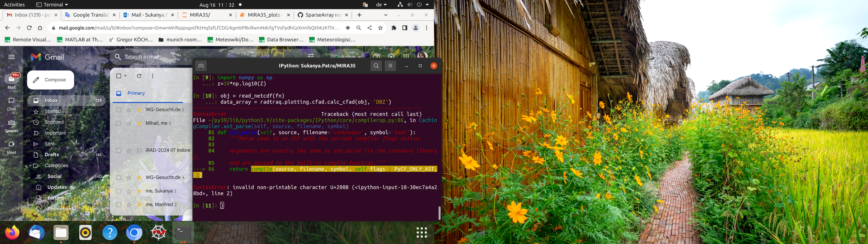Screen dimensions: 868x244
Task: Select the Primary inbox tab
Action: pos(136,93)
